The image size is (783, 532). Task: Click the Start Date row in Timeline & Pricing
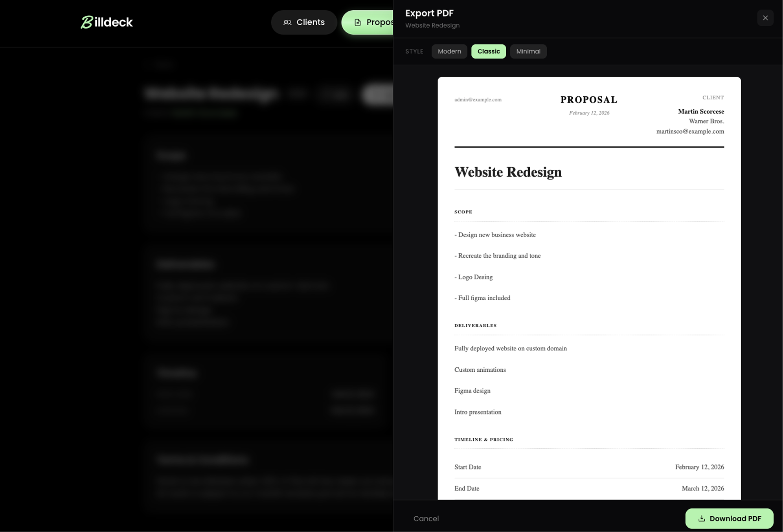point(467,467)
